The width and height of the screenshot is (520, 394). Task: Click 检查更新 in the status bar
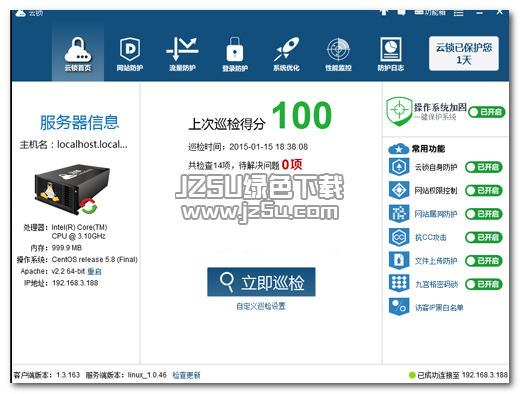186,375
